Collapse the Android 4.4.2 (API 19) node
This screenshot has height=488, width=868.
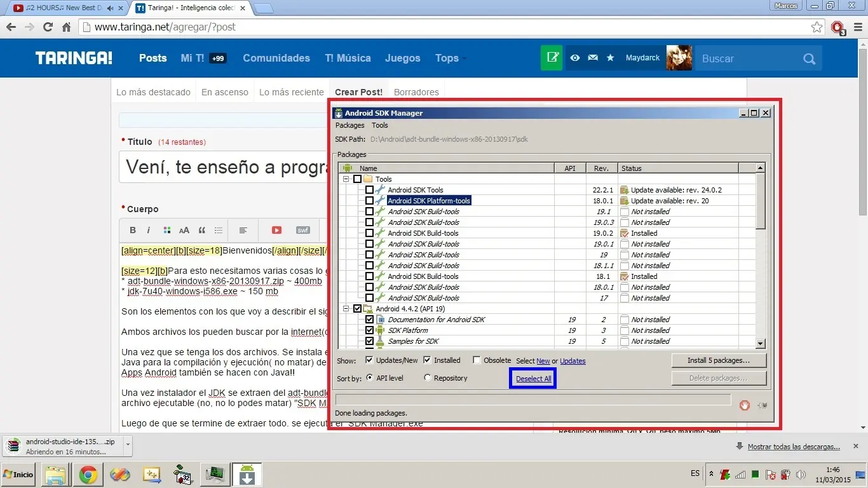pyautogui.click(x=346, y=309)
